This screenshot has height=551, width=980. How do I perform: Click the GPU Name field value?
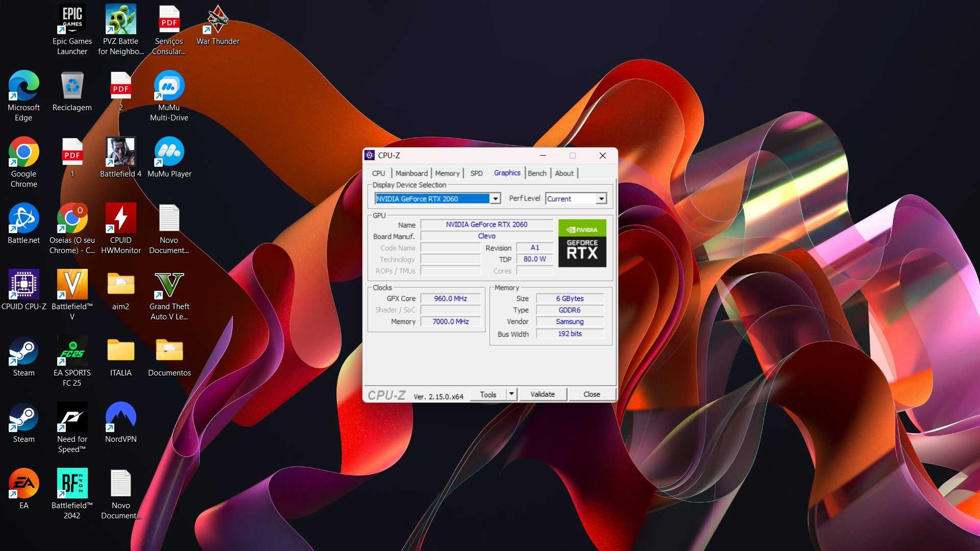point(486,224)
